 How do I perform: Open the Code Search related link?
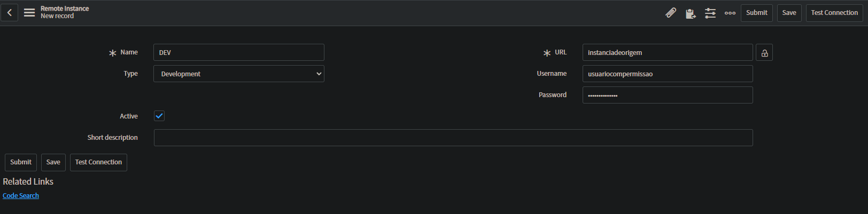pos(21,196)
